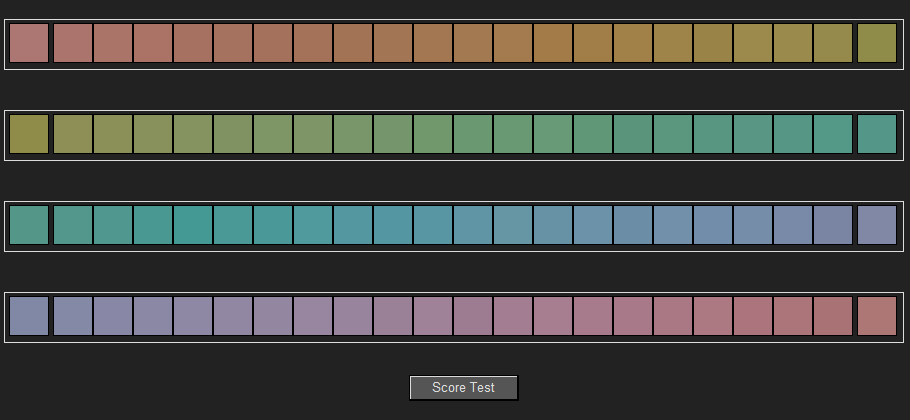Select the leftmost blue swatch in bottom row
This screenshot has width=910, height=420.
(29, 316)
